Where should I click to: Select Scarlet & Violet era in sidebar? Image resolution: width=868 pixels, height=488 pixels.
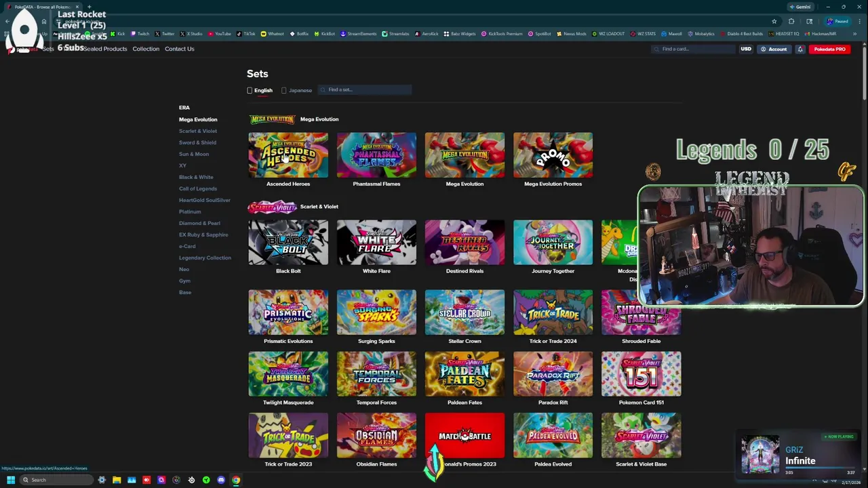coord(198,131)
